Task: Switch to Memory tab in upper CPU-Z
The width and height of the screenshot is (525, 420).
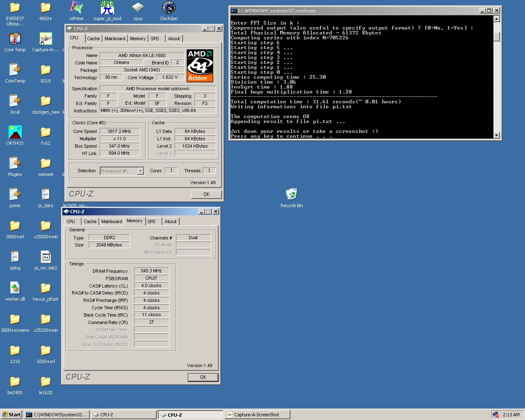Action: tap(138, 39)
